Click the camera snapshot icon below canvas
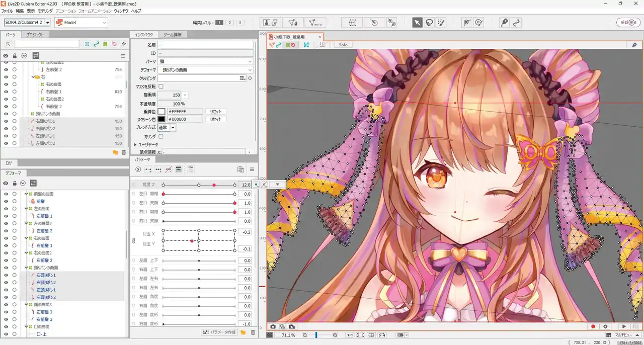The width and height of the screenshot is (644, 345). pos(273,326)
